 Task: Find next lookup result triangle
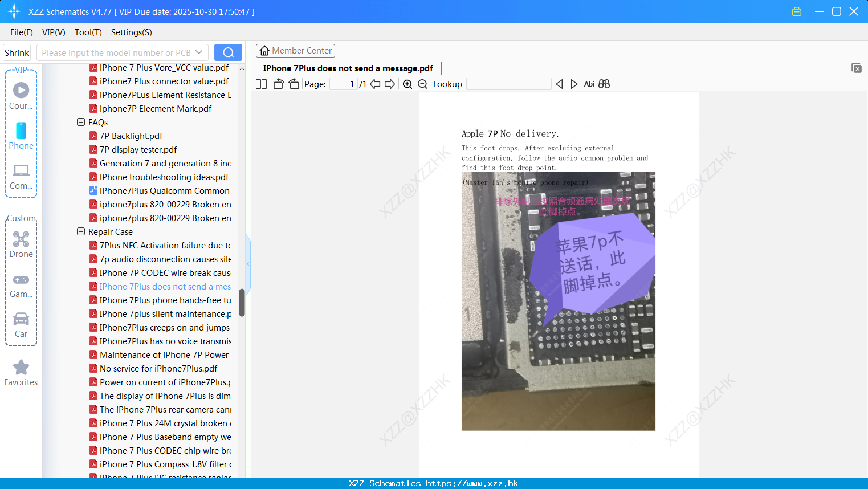(x=574, y=84)
